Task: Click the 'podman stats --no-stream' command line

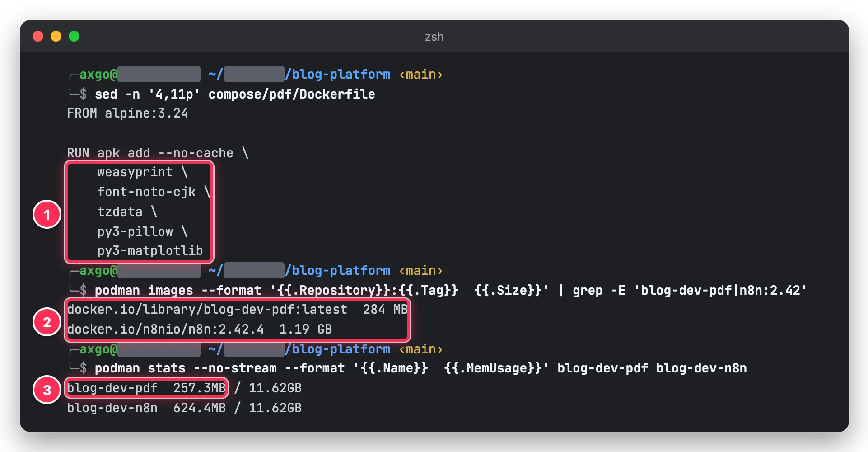Action: (x=421, y=368)
